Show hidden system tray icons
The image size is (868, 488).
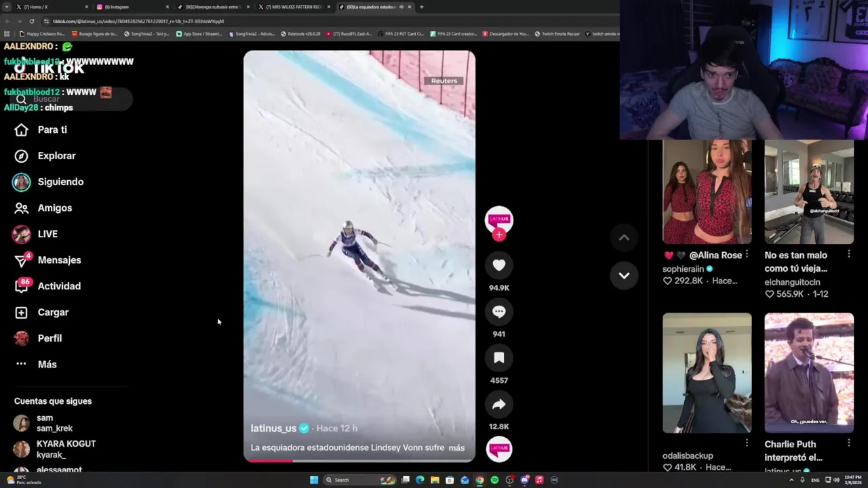792,480
